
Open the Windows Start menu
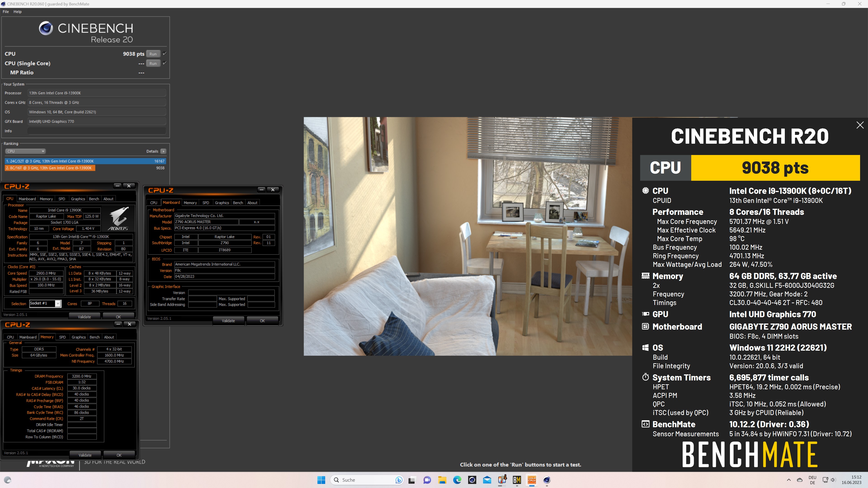(x=321, y=480)
